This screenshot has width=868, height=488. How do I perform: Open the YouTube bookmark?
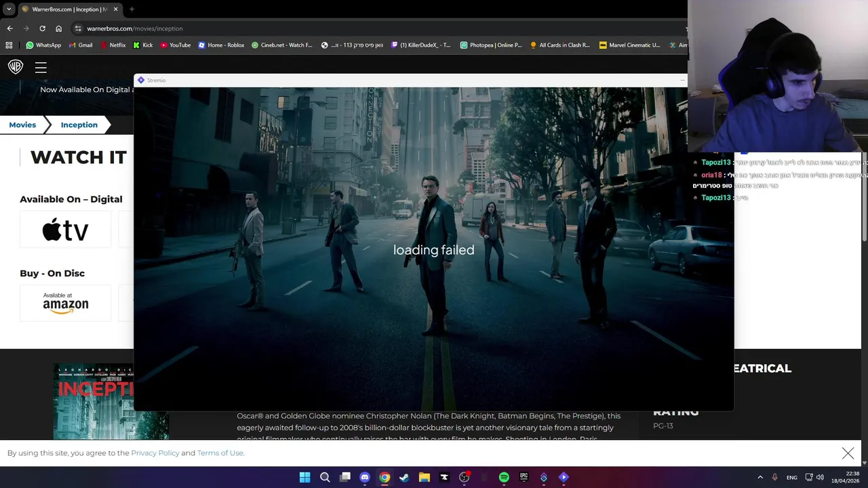tap(176, 45)
